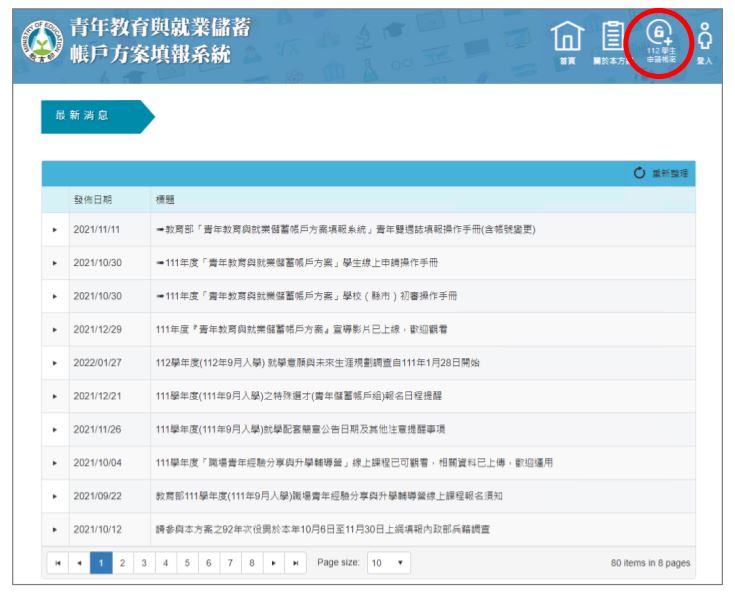The image size is (735, 597).
Task: Open the 就學配套簡章公告日期 announcement title
Action: (x=300, y=429)
